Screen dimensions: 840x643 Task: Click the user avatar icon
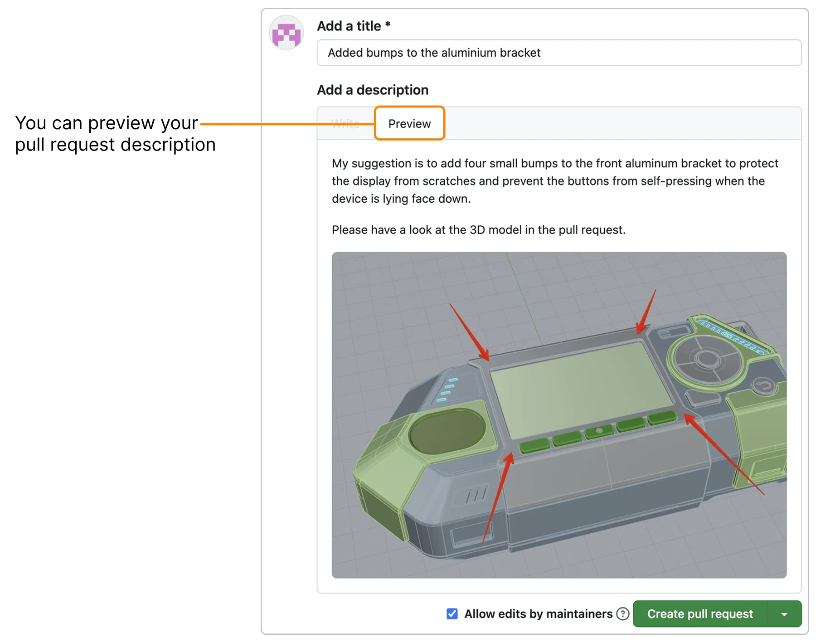click(x=286, y=33)
